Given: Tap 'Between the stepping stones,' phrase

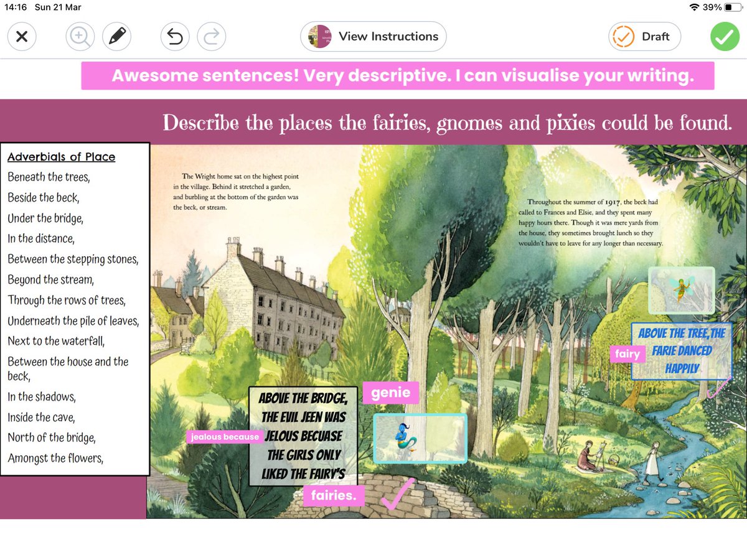Looking at the screenshot, I should [x=73, y=259].
